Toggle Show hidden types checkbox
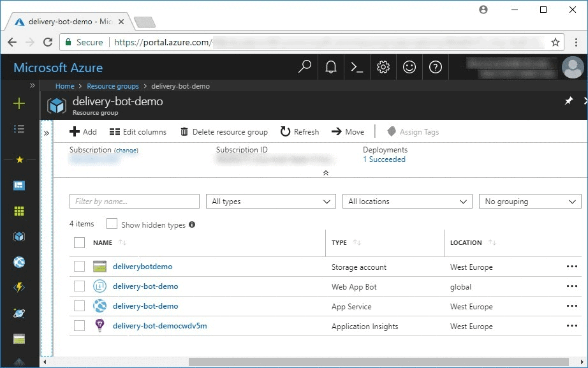The height and width of the screenshot is (368, 588). [112, 224]
